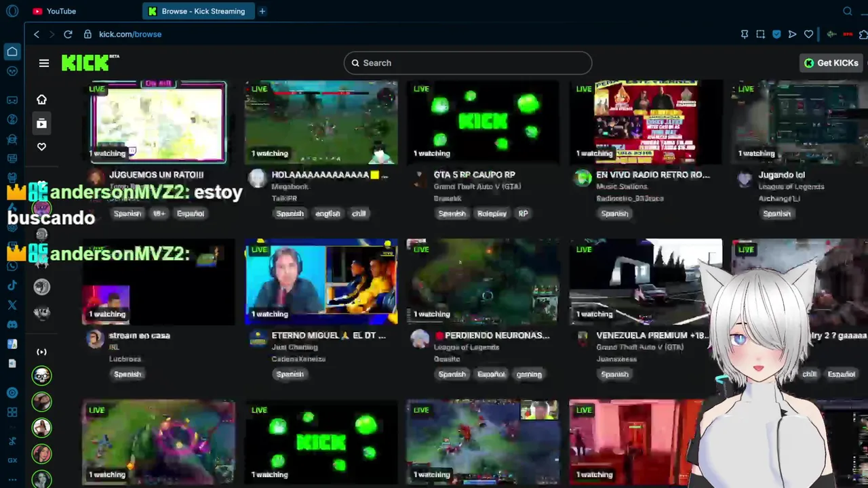The width and height of the screenshot is (868, 488).
Task: Open VENEZUELA PREMIUM stream thumbnail
Action: 646,282
